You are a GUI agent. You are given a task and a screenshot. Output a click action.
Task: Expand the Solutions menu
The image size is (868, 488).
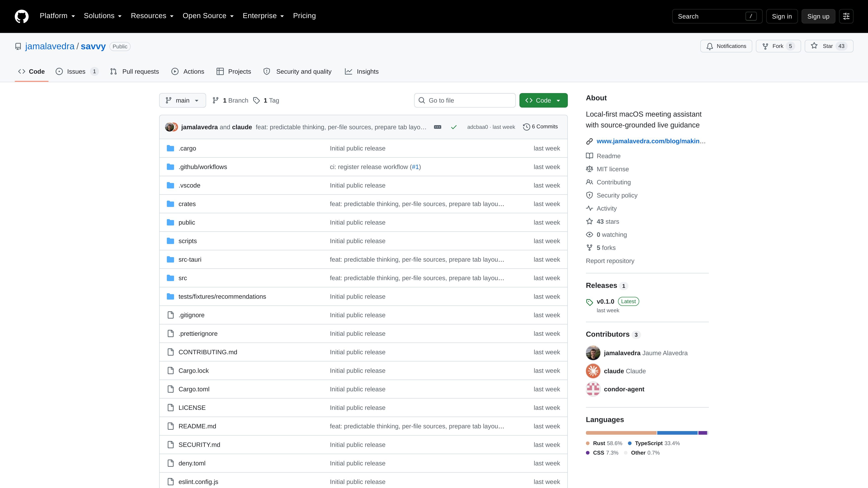[102, 16]
